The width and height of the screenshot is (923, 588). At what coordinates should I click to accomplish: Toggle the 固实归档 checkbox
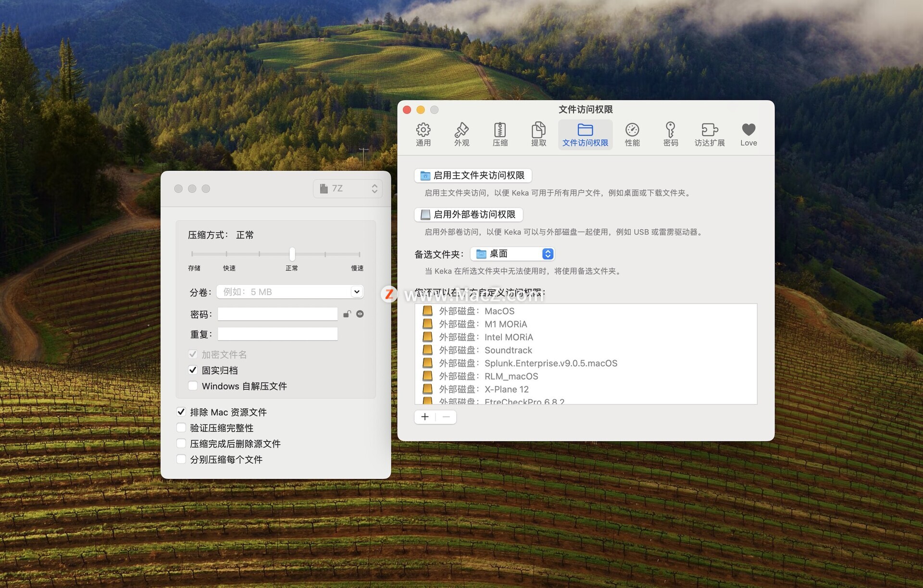pos(193,370)
